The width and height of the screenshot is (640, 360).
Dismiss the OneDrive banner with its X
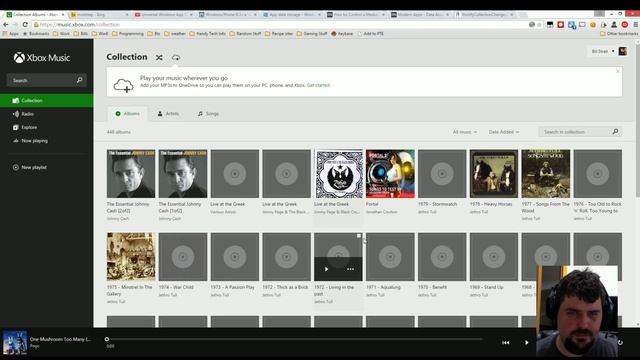click(x=618, y=71)
